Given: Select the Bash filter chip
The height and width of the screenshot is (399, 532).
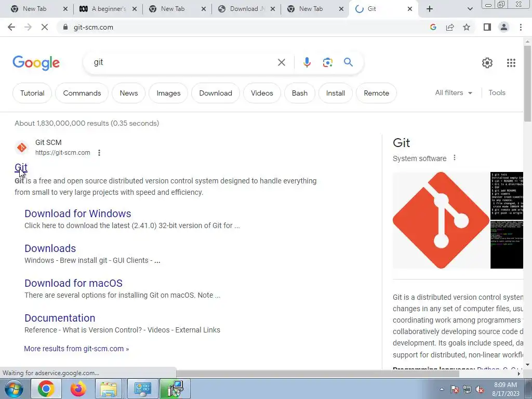Looking at the screenshot, I should pos(300,93).
